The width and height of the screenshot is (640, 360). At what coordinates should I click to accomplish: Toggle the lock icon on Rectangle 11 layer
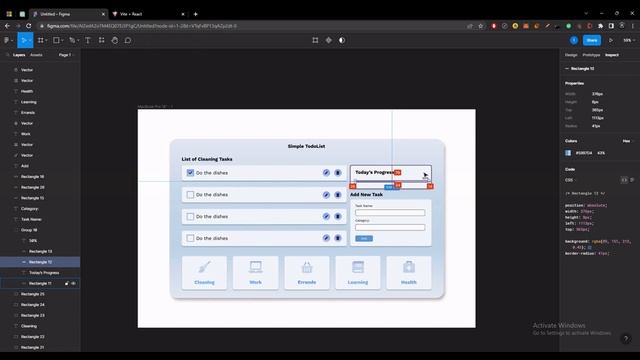[67, 283]
